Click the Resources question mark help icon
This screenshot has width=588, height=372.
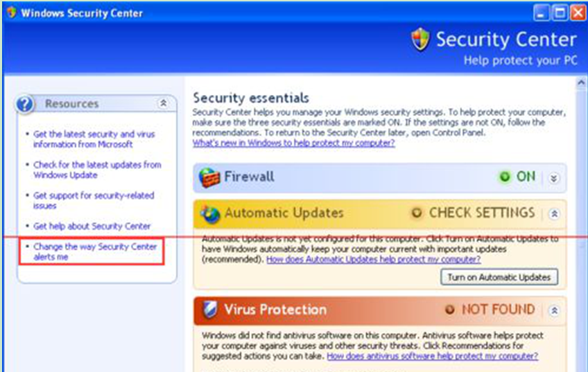(25, 104)
